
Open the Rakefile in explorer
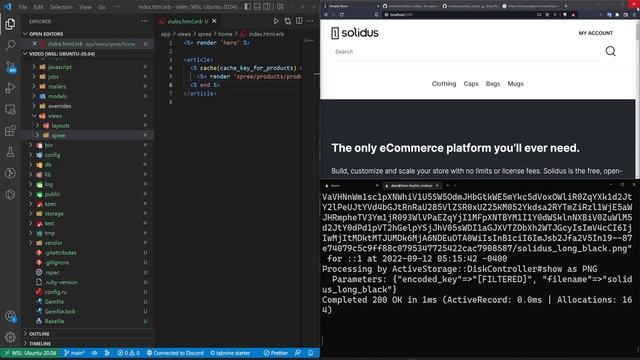pyautogui.click(x=54, y=321)
